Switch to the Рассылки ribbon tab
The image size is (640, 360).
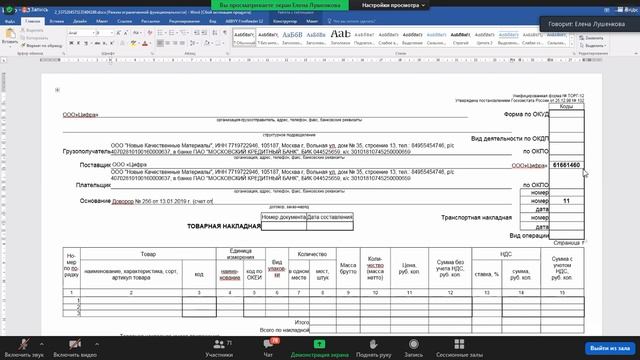150,21
